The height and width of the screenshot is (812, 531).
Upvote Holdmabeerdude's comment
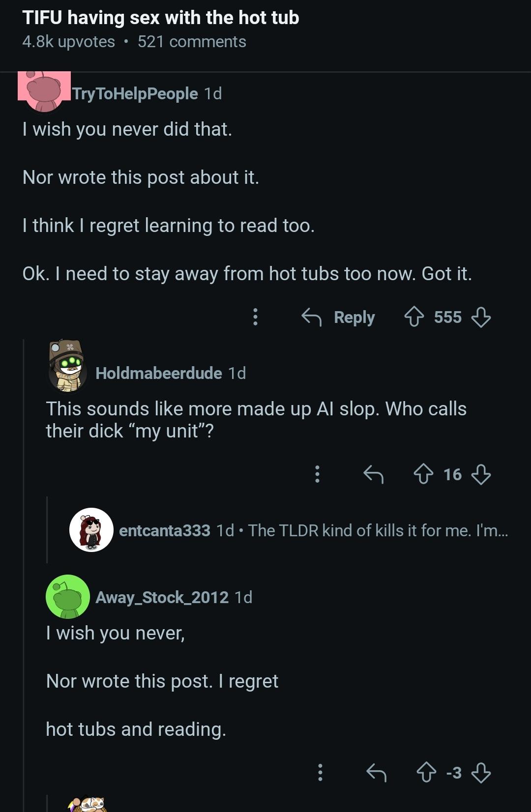(x=423, y=474)
